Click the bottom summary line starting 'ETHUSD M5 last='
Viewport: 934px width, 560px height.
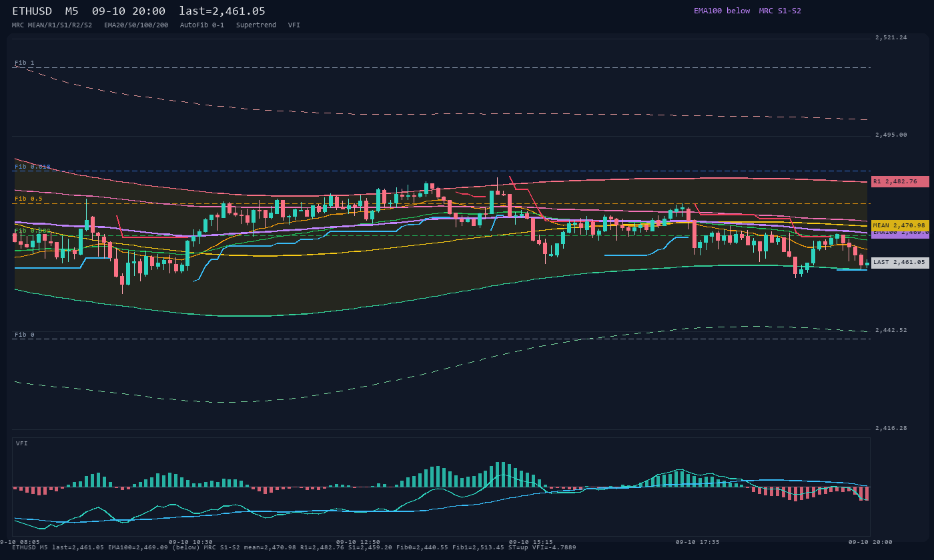(294, 547)
